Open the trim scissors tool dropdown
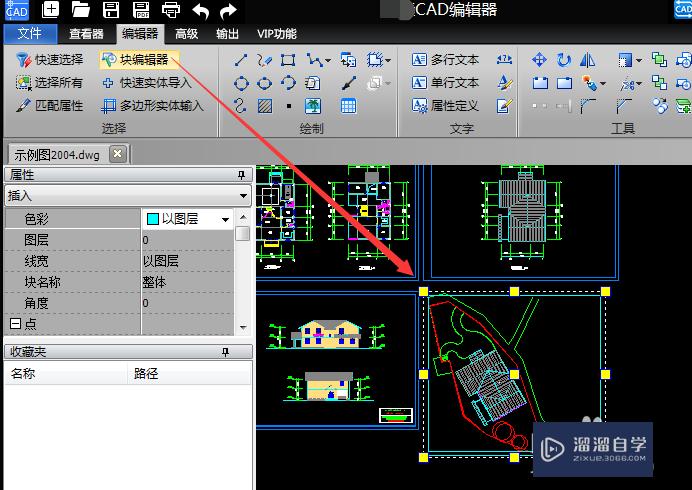 [639, 83]
